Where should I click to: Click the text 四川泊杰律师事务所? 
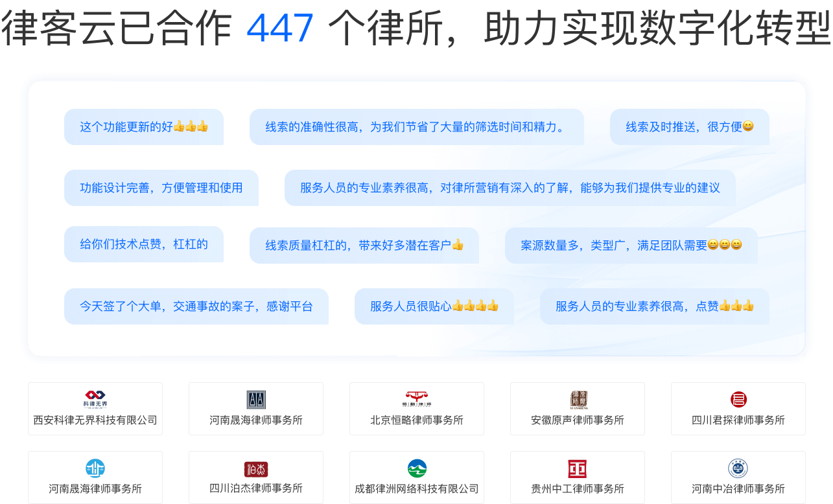click(256, 488)
